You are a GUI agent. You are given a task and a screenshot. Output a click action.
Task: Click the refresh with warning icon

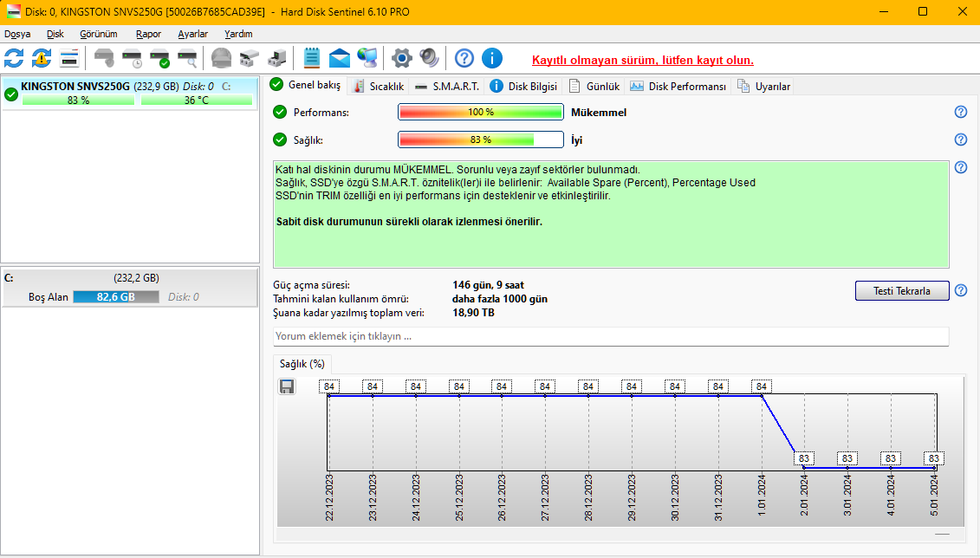click(x=42, y=58)
